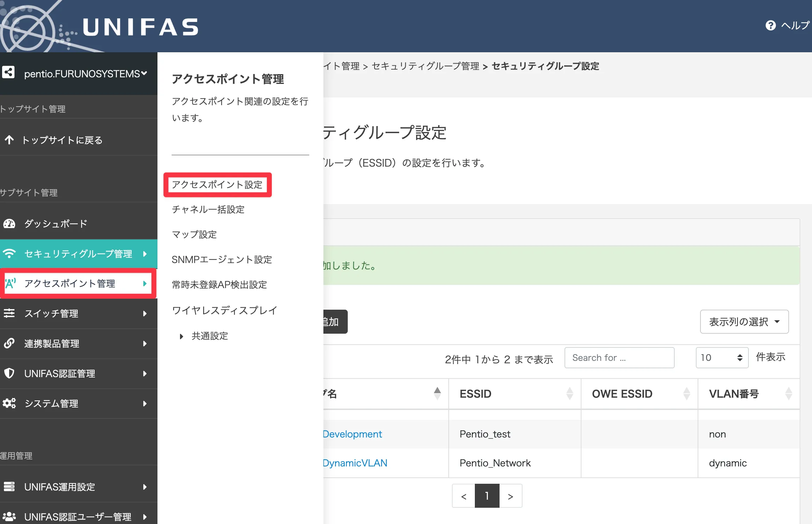The image size is (812, 524).
Task: Open the DynamicVLAN security group link
Action: pos(354,463)
